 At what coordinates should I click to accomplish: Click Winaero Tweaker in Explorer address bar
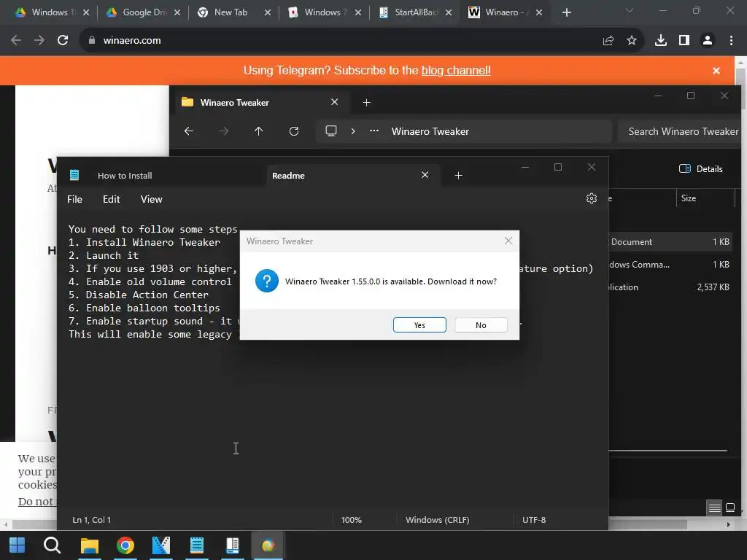pos(430,131)
